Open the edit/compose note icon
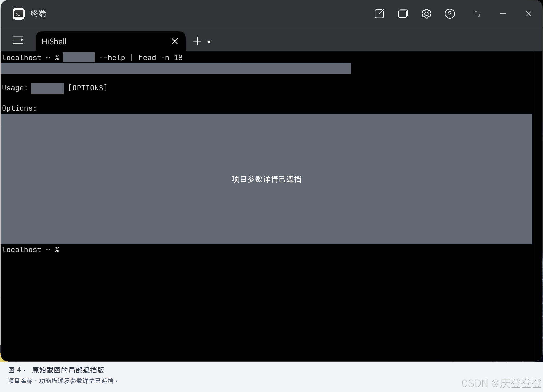 click(379, 14)
